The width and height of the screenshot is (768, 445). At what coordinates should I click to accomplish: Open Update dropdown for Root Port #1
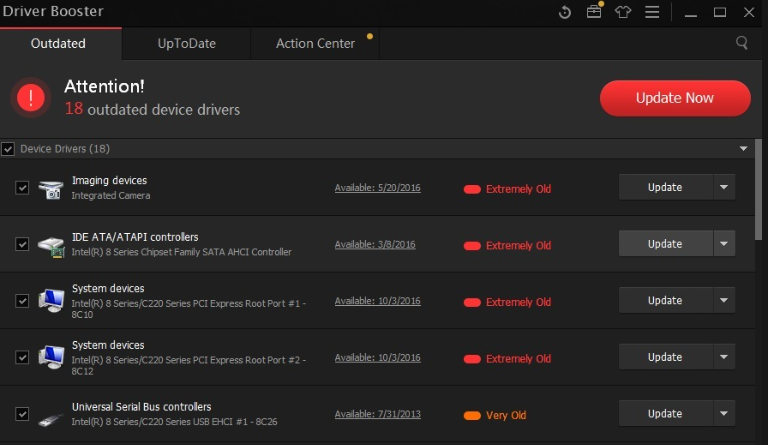724,300
